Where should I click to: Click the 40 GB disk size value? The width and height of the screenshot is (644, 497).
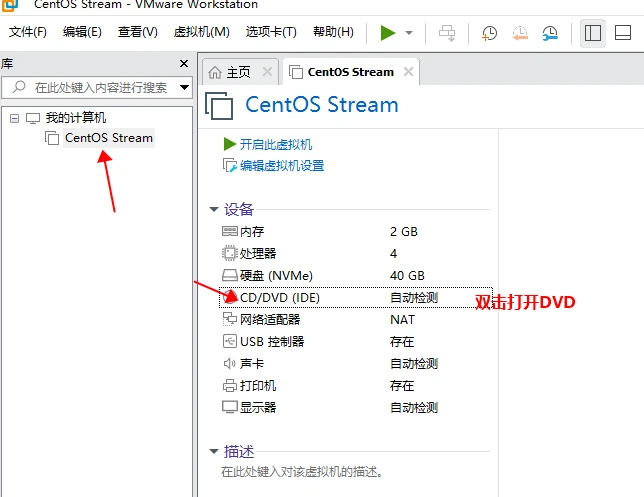click(407, 275)
